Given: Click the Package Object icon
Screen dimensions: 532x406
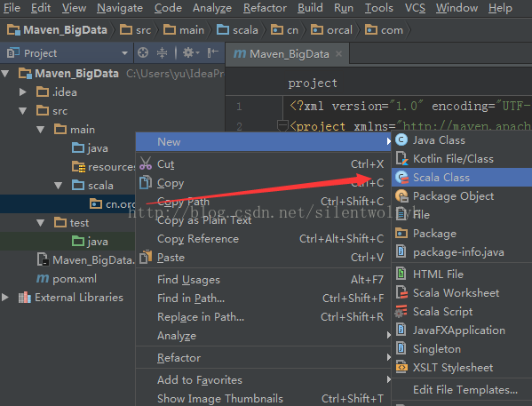Looking at the screenshot, I should pyautogui.click(x=401, y=195).
